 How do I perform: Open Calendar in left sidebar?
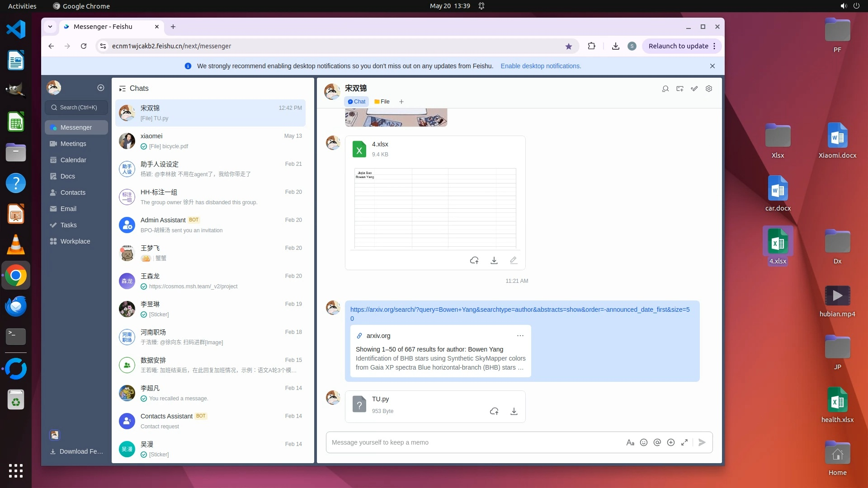[x=73, y=160]
